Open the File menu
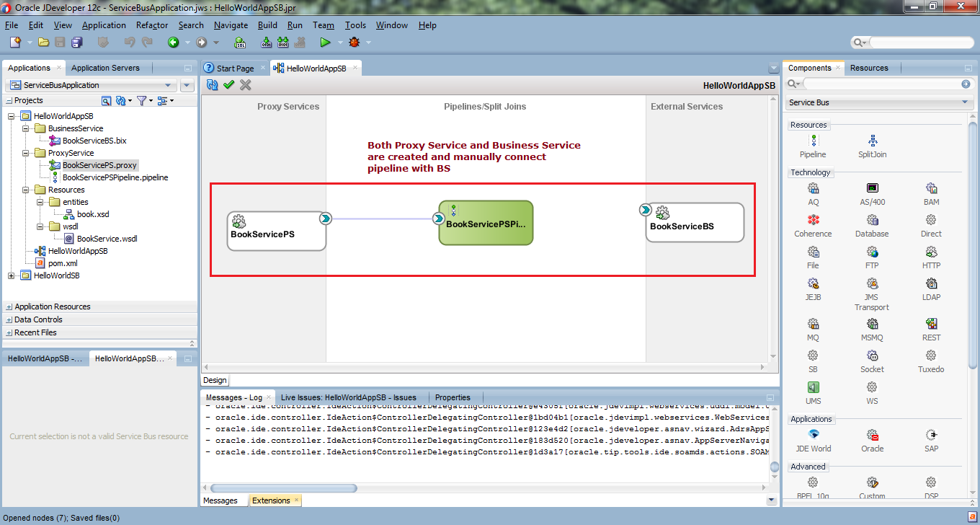 [12, 25]
